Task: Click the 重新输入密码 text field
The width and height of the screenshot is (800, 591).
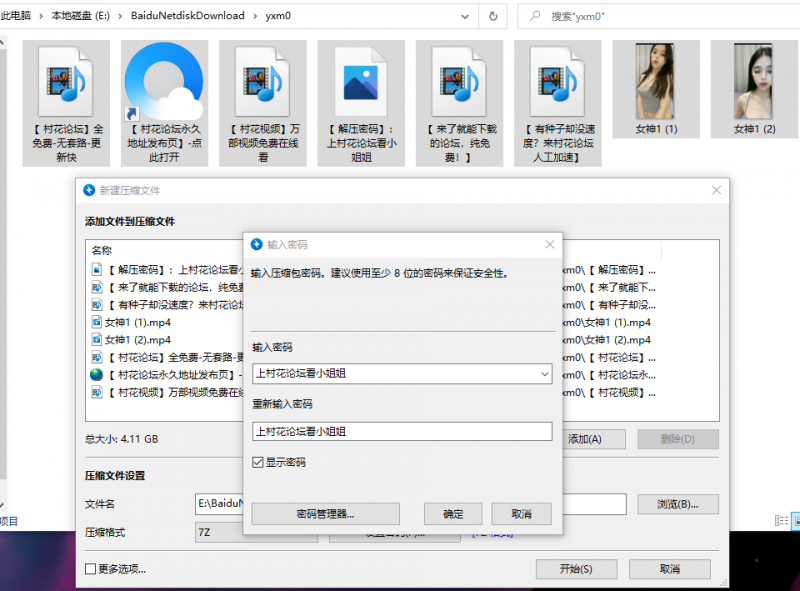Action: (401, 431)
